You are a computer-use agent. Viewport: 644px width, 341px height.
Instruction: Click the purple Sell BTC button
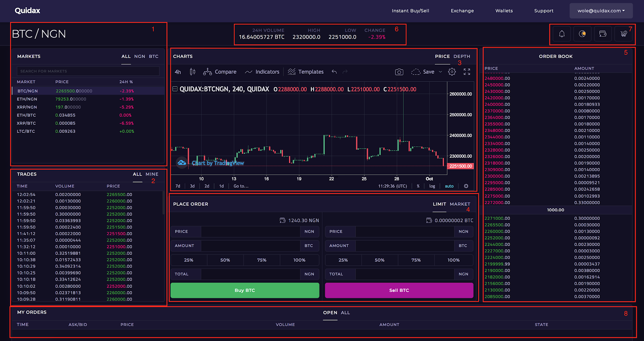coord(399,290)
